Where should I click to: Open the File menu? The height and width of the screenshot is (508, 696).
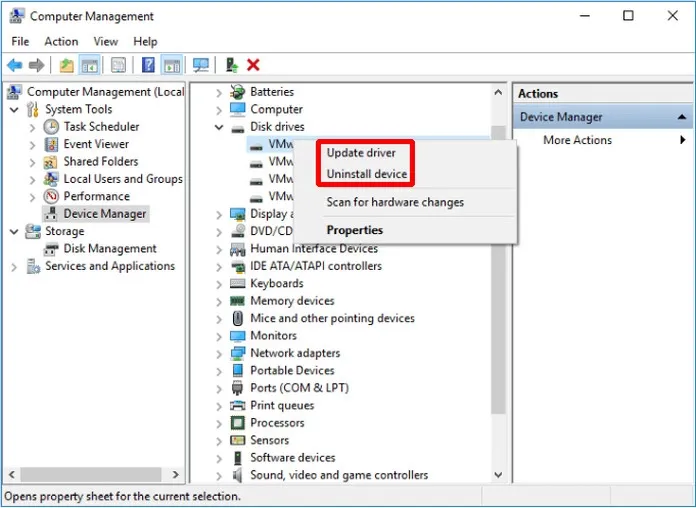click(x=20, y=41)
